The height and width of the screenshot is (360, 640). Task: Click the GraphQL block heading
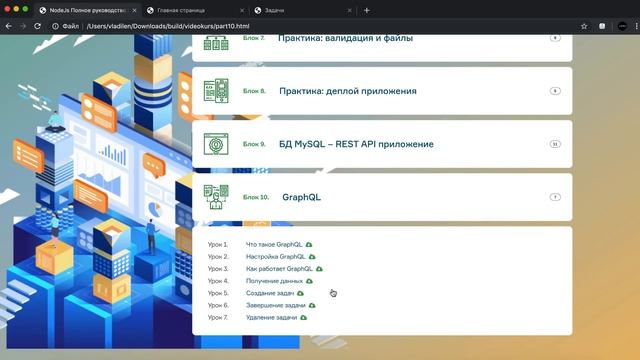pyautogui.click(x=302, y=197)
